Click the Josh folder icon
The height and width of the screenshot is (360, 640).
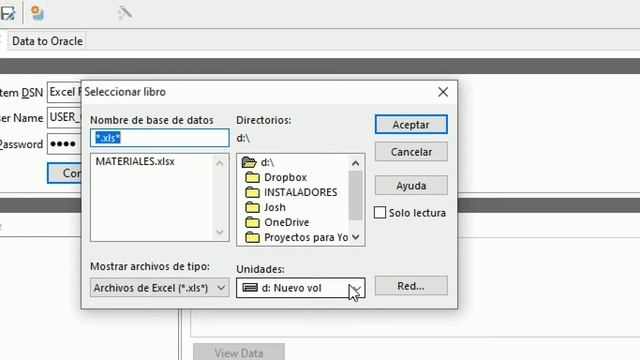[252, 207]
